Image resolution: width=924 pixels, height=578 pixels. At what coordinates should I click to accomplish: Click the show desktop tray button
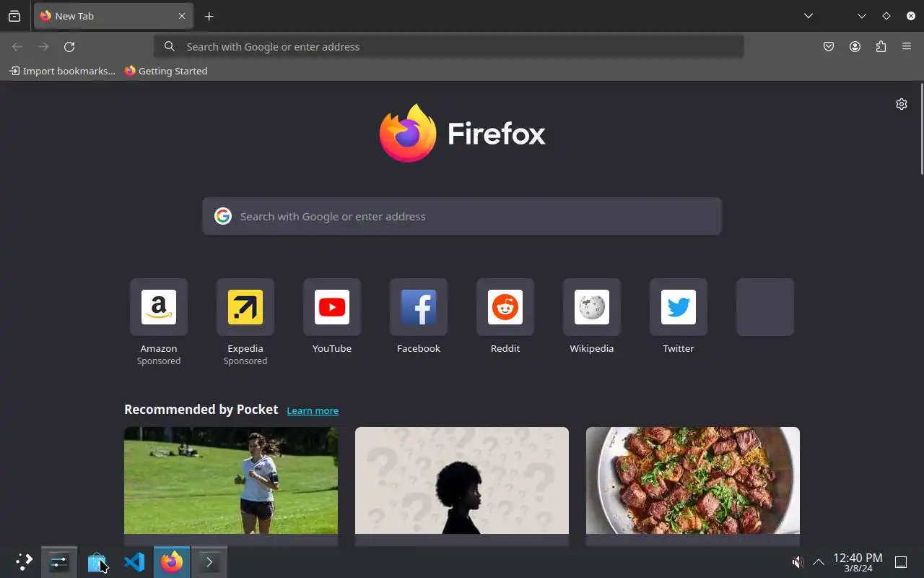point(901,562)
